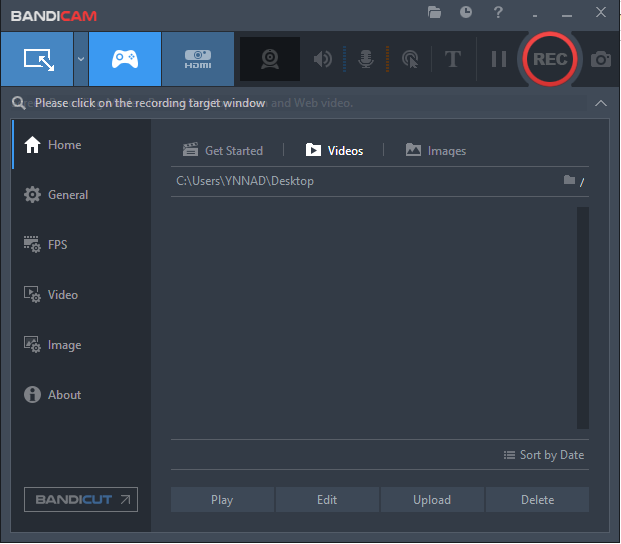Toggle speaker sound recording icon
This screenshot has height=544, width=621.
pos(323,59)
